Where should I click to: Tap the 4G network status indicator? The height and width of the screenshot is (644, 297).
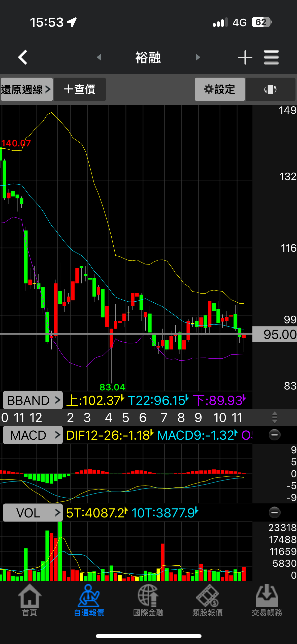[x=239, y=22]
